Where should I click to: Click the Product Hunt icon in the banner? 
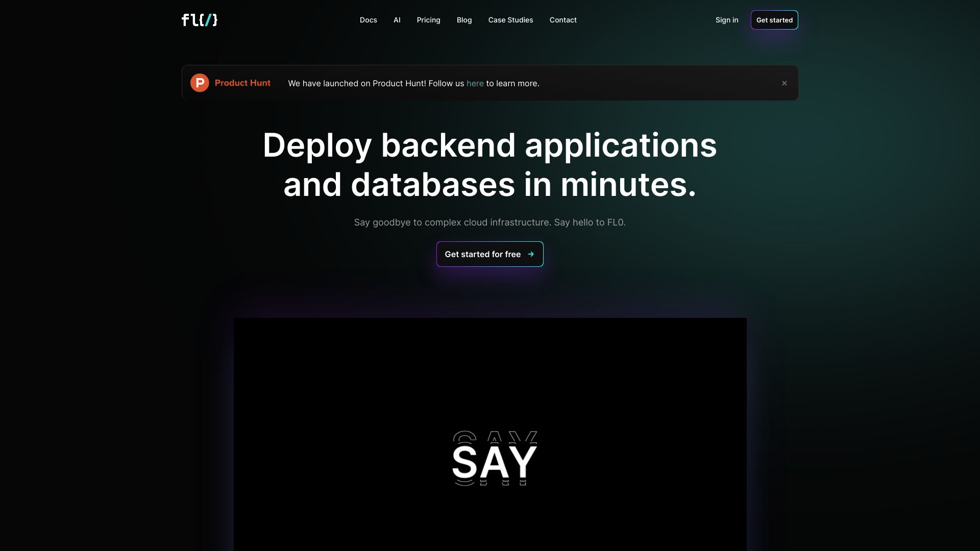[200, 83]
